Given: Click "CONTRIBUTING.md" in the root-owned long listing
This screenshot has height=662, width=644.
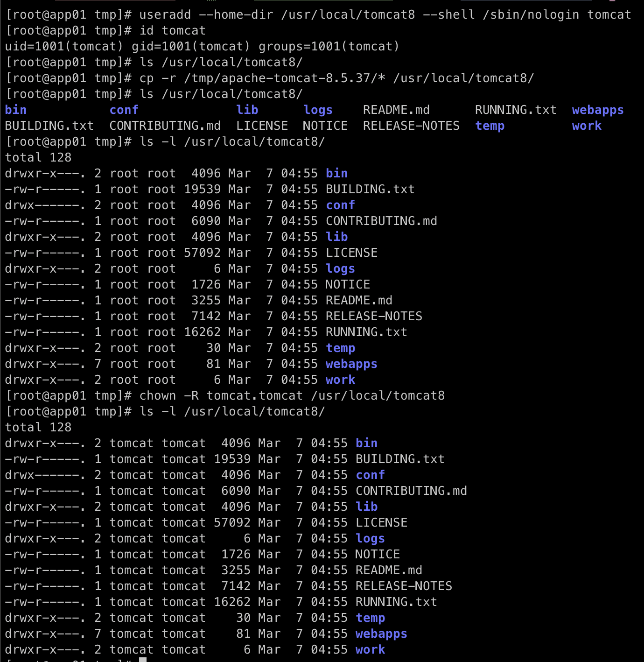Looking at the screenshot, I should [x=382, y=221].
